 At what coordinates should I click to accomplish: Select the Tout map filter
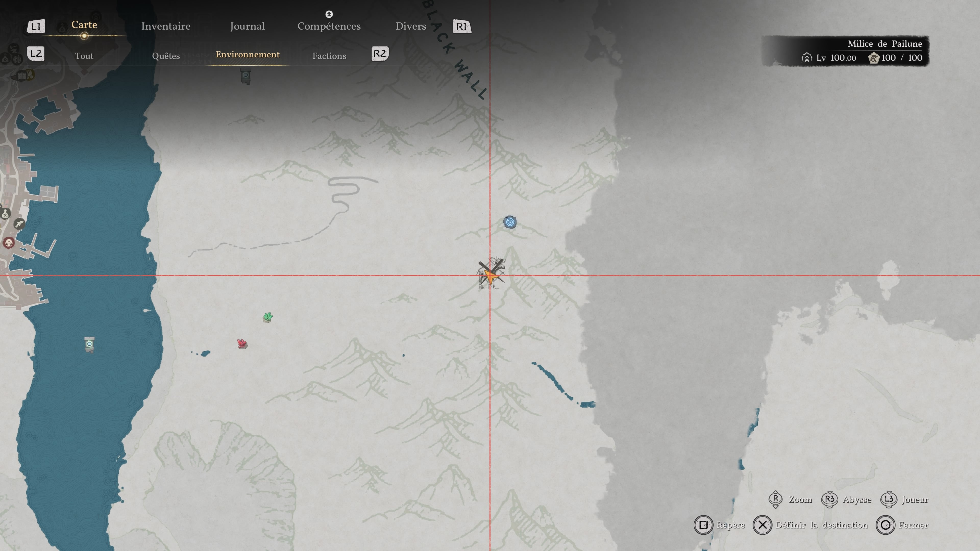84,56
